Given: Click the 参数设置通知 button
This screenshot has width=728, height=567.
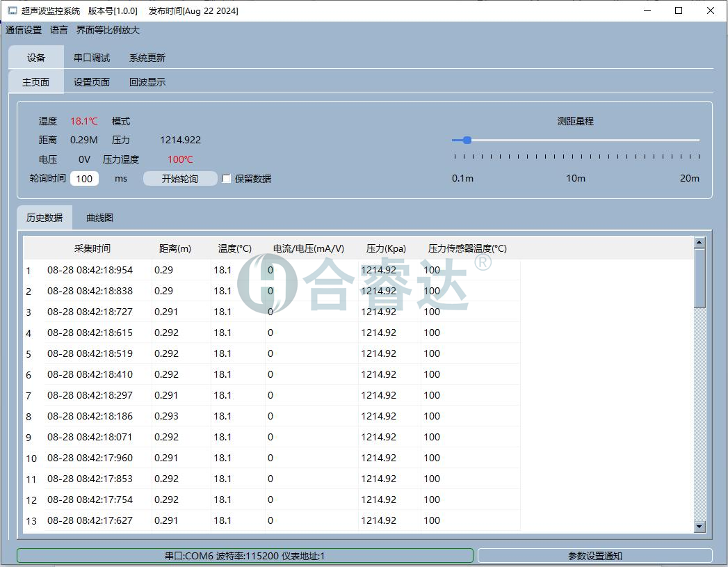Looking at the screenshot, I should [x=594, y=556].
